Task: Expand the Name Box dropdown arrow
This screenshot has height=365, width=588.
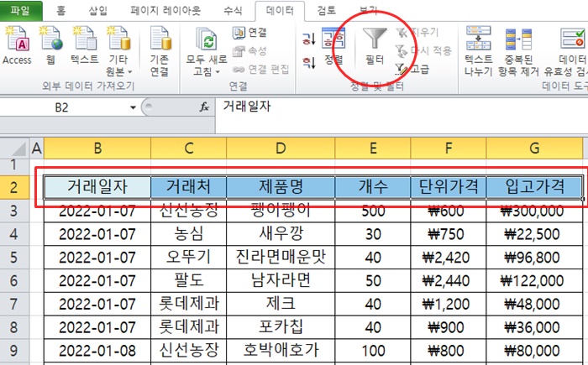Action: click(133, 107)
